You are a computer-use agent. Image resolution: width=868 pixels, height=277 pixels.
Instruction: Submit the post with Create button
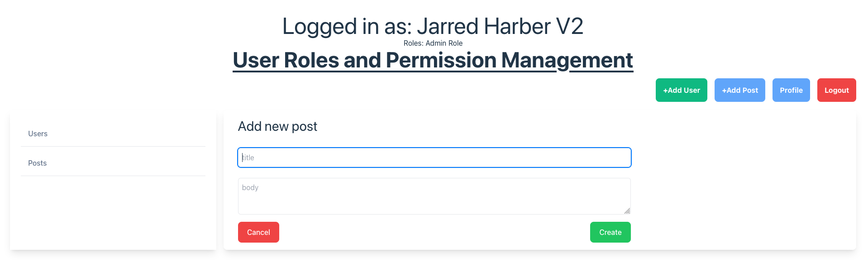[610, 232]
